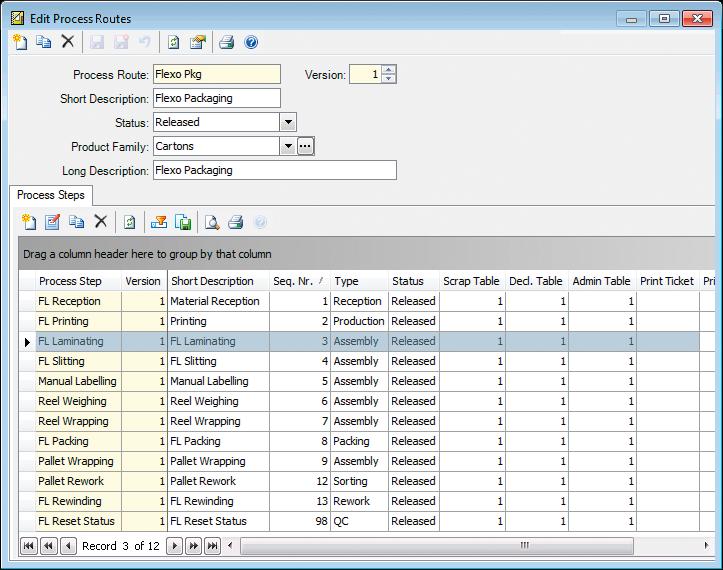Viewport: 723px width, 570px height.
Task: Click the New record icon in top toolbar
Action: click(20, 42)
